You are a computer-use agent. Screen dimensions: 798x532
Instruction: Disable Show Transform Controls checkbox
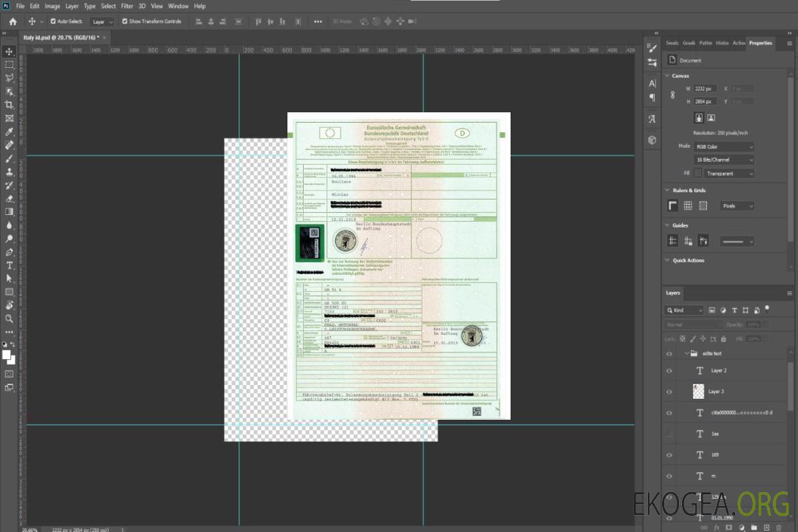click(125, 21)
